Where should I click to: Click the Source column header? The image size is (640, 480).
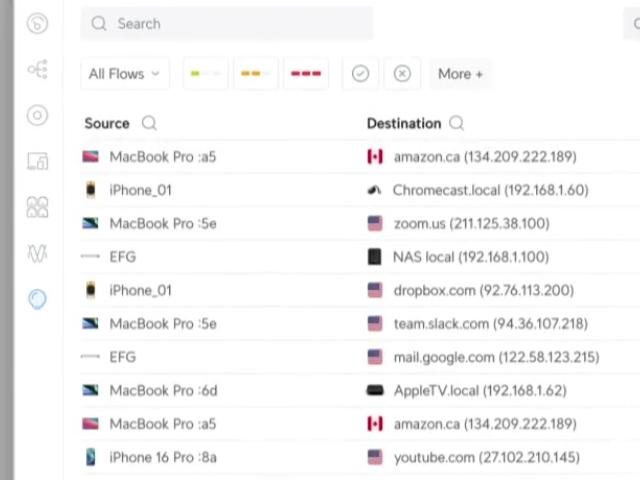point(107,123)
